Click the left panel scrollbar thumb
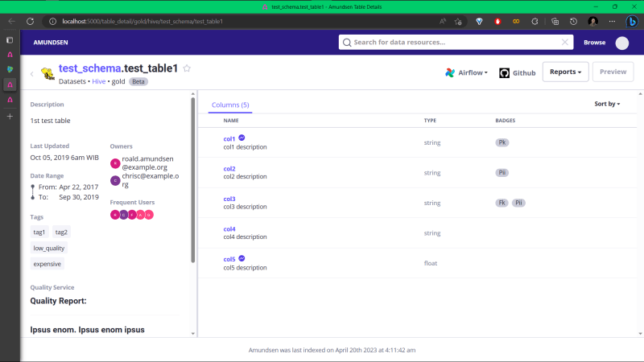The image size is (644, 362). click(x=193, y=179)
